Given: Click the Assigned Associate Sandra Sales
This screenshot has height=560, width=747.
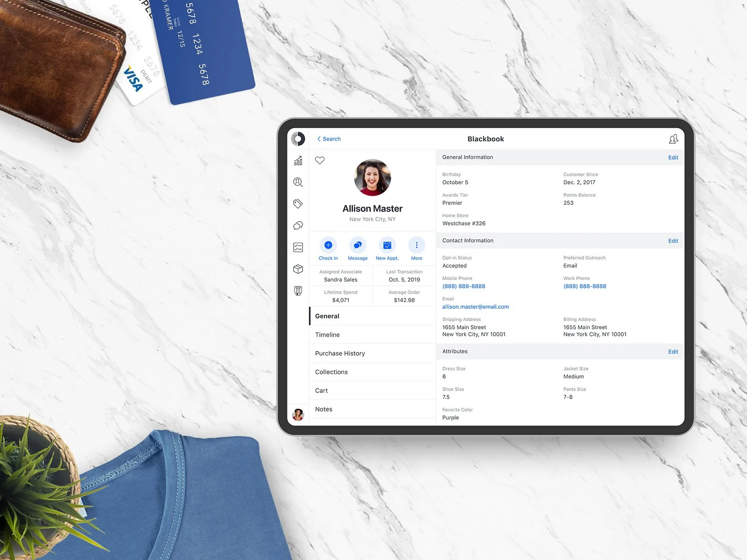Looking at the screenshot, I should [341, 280].
